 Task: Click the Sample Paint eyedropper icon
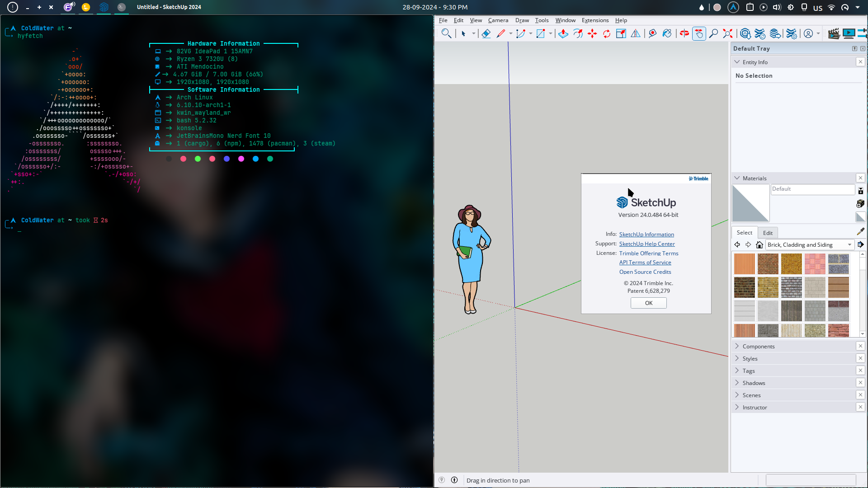pos(860,232)
